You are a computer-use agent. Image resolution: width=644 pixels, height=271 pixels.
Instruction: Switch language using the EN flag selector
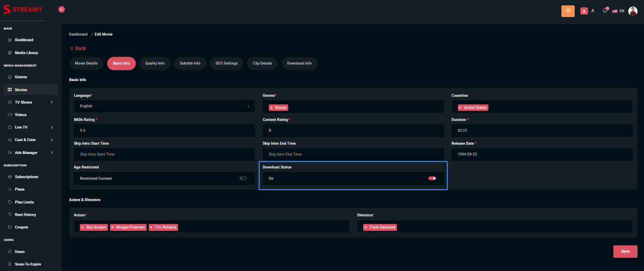coord(618,11)
